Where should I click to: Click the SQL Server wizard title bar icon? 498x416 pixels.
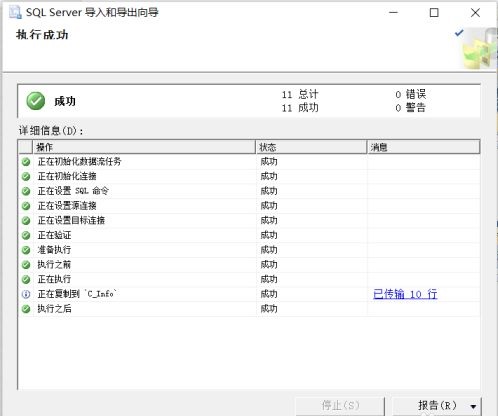click(x=15, y=13)
